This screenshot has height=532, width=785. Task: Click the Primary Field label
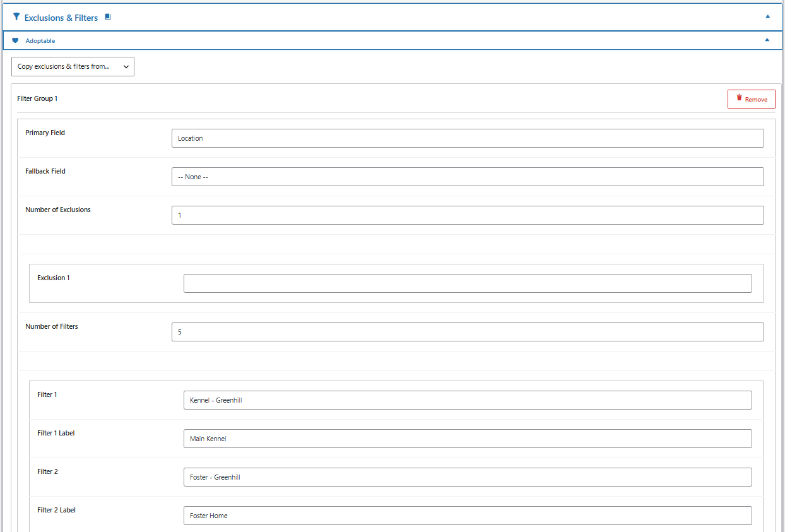tap(45, 133)
